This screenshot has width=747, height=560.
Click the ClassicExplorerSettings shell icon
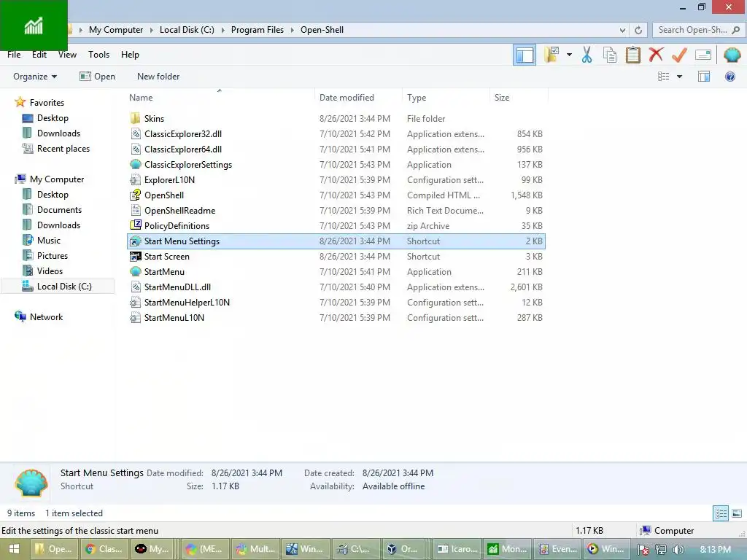pyautogui.click(x=135, y=164)
